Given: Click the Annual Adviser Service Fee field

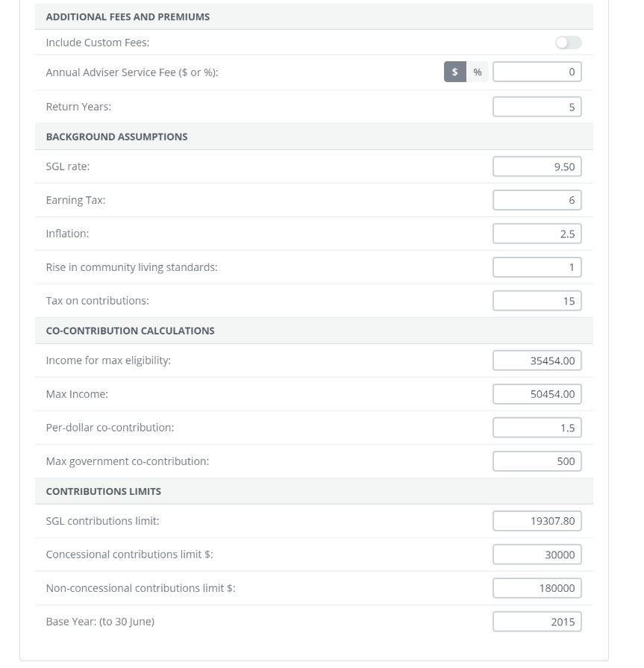Looking at the screenshot, I should (537, 72).
